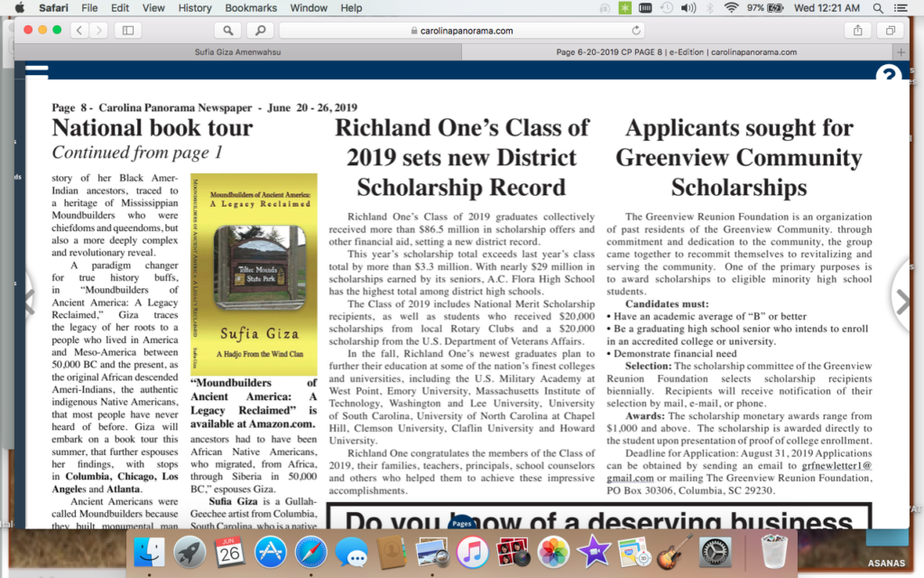Open the Safari Share menu
Viewport: 924px width, 578px height.
[857, 30]
